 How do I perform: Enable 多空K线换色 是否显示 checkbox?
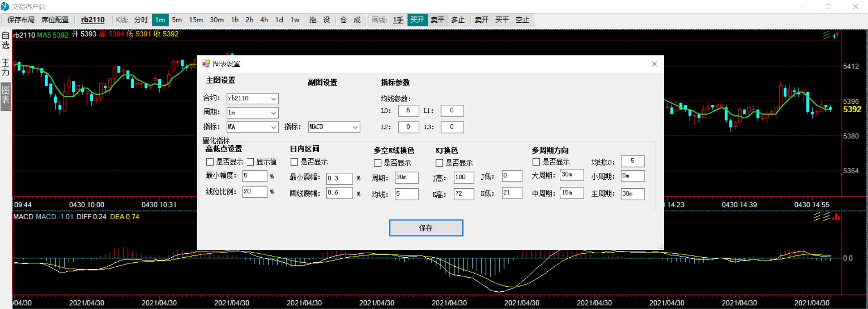coord(378,163)
